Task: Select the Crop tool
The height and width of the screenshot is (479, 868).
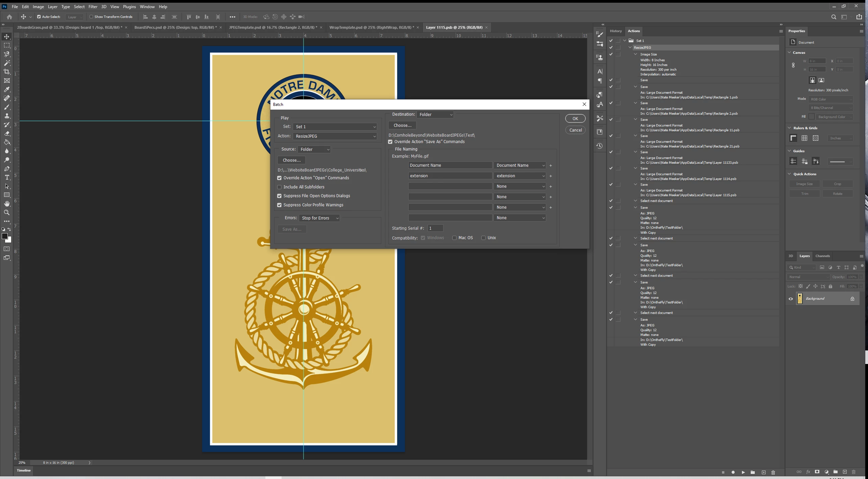Action: (x=7, y=72)
